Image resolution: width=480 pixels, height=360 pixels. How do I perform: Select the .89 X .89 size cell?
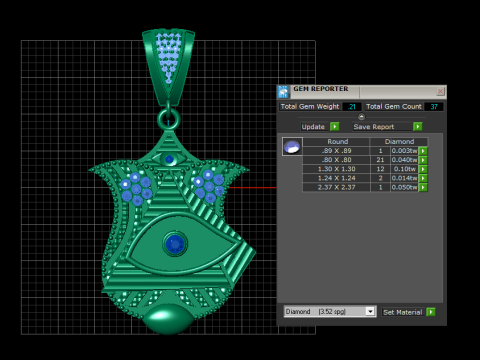(x=336, y=151)
